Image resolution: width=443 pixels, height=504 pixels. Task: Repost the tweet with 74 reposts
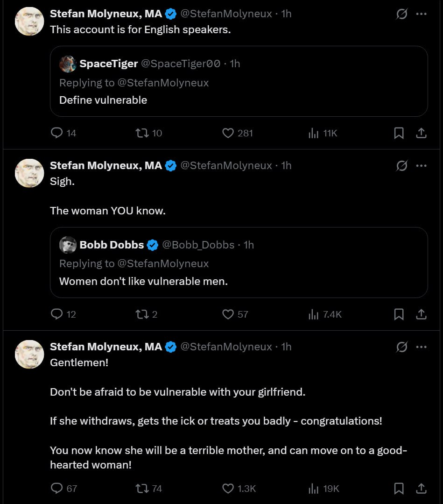(148, 488)
